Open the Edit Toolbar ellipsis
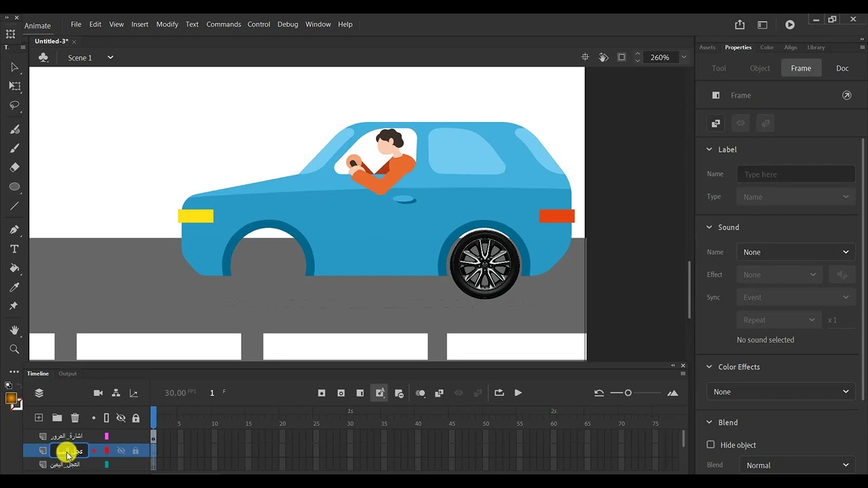This screenshot has height=488, width=868. pyautogui.click(x=14, y=371)
